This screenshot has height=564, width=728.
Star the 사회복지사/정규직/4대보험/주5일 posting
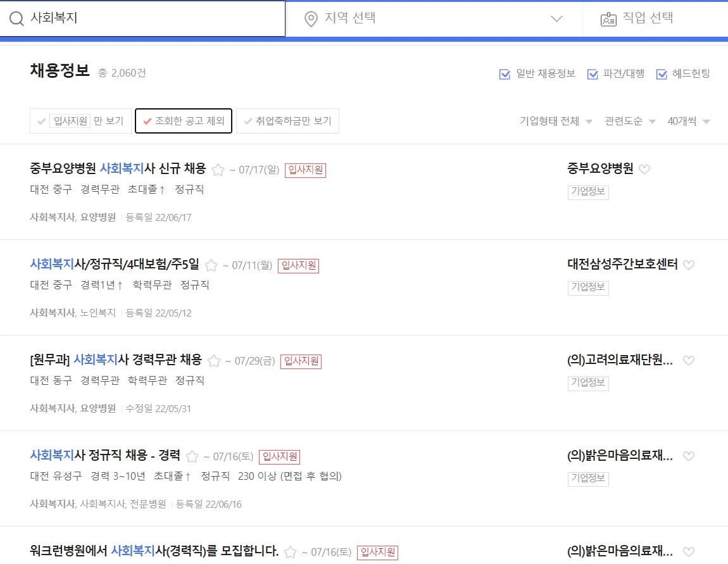tap(211, 265)
